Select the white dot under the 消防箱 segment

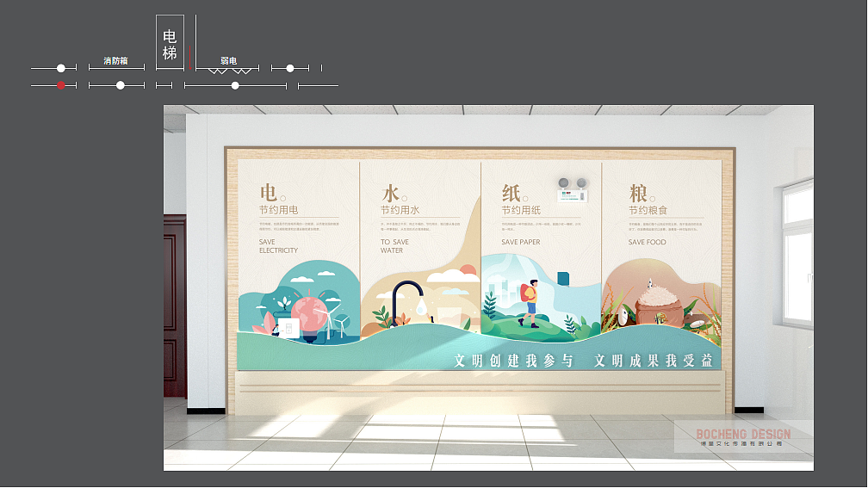pos(121,85)
